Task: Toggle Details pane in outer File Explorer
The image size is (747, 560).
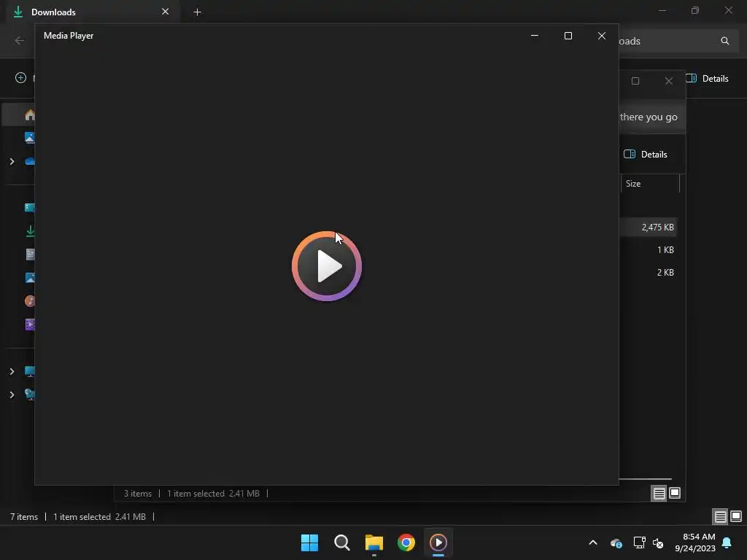Action: coord(708,79)
